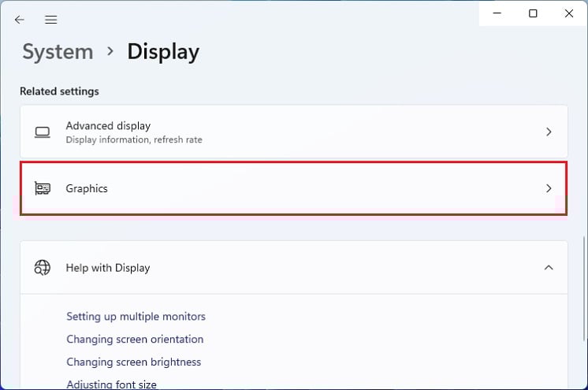Open the Advanced display chevron arrow
The image size is (588, 390).
tap(549, 132)
